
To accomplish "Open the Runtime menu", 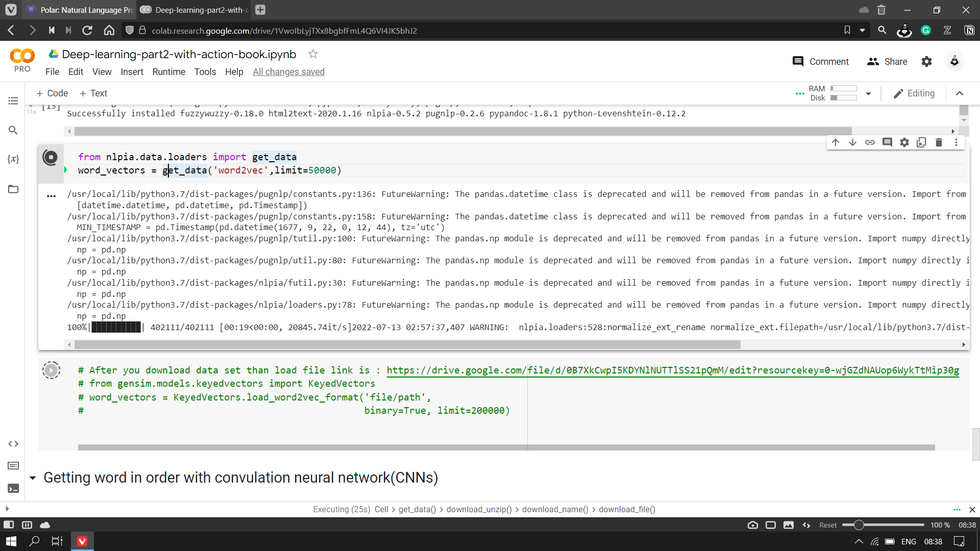I will (168, 71).
